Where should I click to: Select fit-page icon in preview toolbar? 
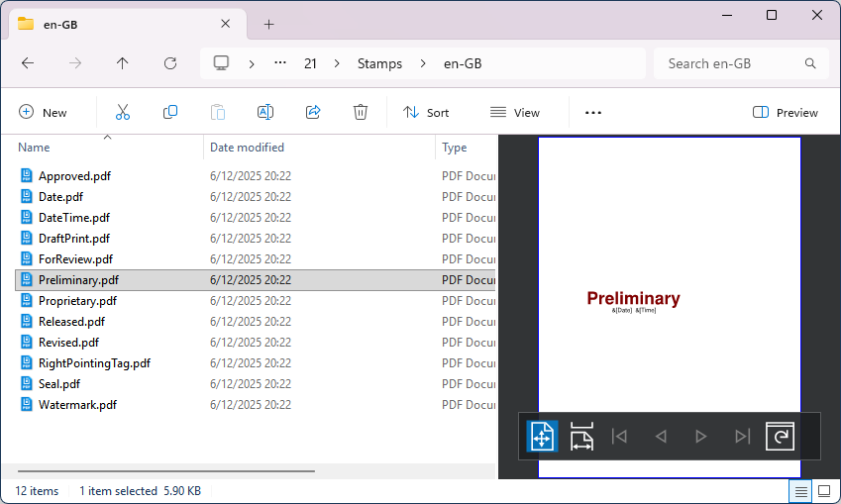click(542, 437)
